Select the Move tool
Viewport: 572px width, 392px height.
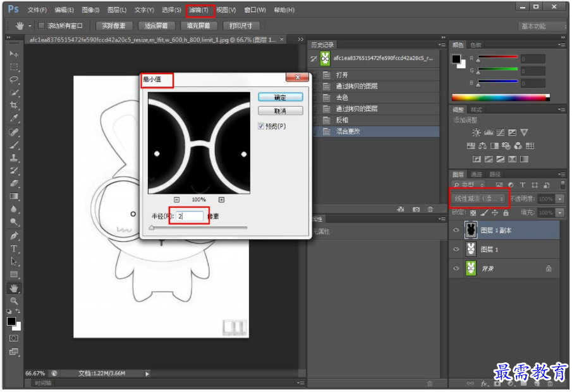coord(14,54)
